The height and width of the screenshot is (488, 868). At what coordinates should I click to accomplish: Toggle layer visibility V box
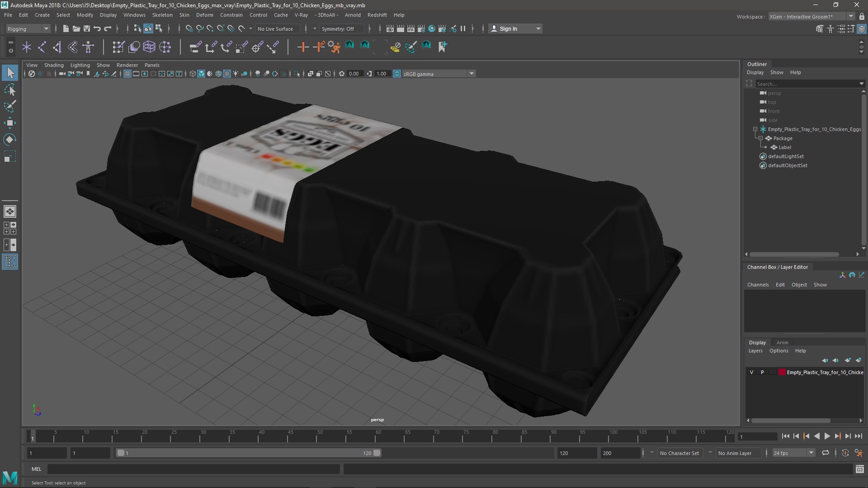click(x=751, y=372)
